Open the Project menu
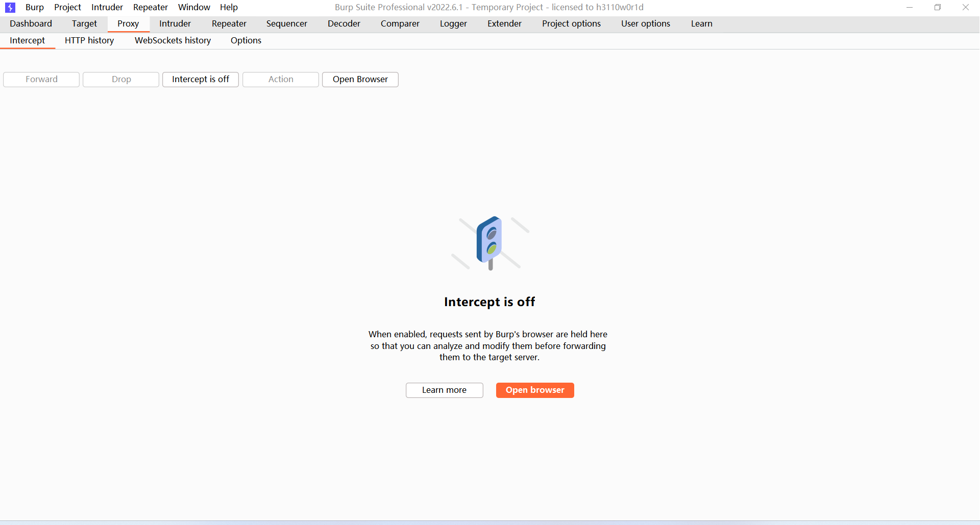The height and width of the screenshot is (525, 980). [67, 7]
